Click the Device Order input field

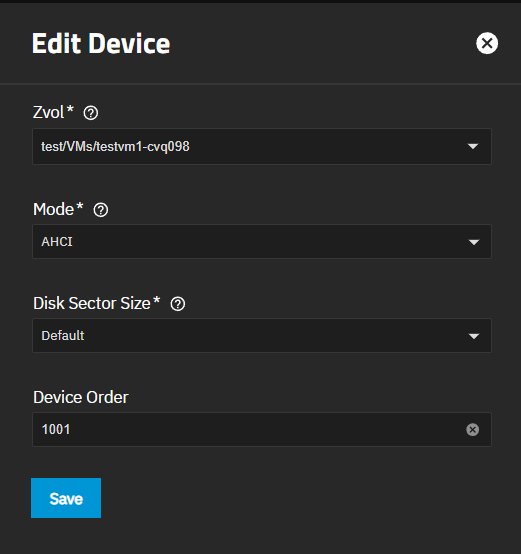(262, 430)
